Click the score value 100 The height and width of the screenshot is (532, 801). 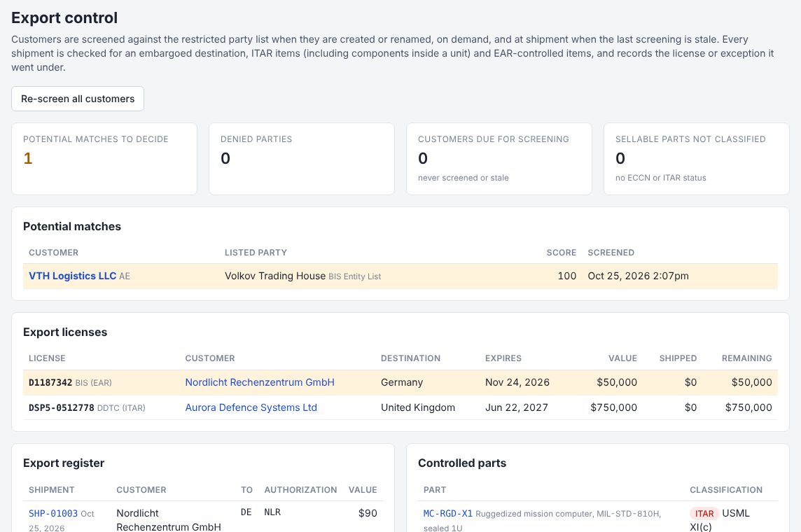coord(567,276)
